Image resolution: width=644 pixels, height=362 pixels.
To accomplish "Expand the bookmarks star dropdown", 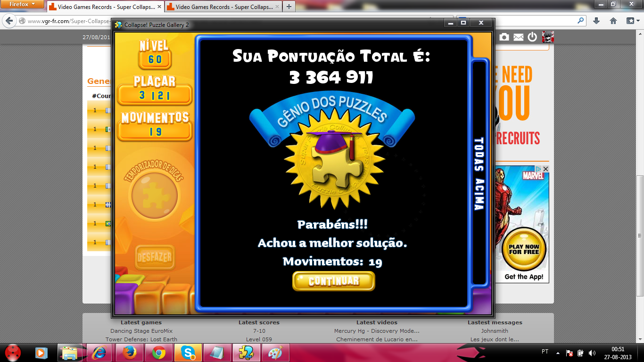I will tap(633, 21).
